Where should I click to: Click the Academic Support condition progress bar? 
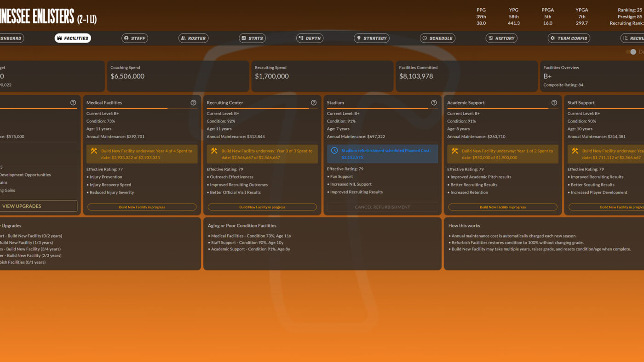click(x=503, y=108)
